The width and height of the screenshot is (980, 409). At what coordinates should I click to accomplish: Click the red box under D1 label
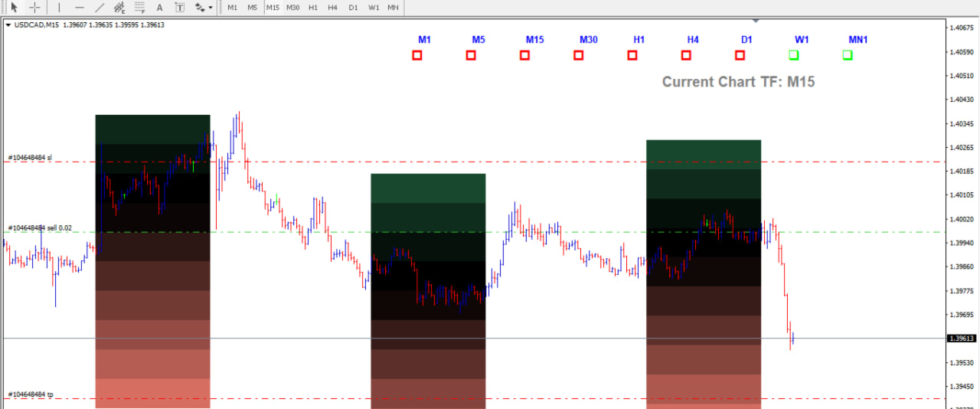740,55
